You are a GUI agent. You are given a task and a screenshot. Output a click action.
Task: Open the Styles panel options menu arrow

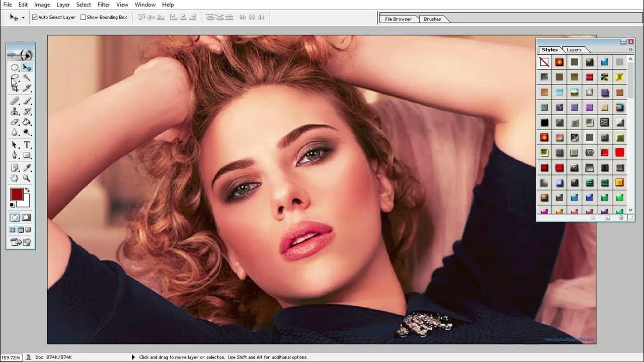coord(630,50)
